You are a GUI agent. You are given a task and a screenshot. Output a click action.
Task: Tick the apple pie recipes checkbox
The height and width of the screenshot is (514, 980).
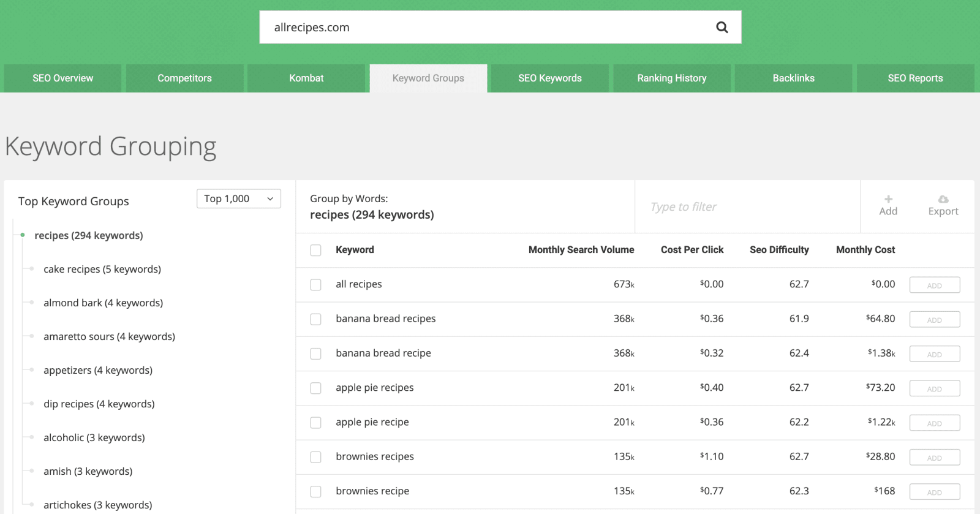coord(315,388)
